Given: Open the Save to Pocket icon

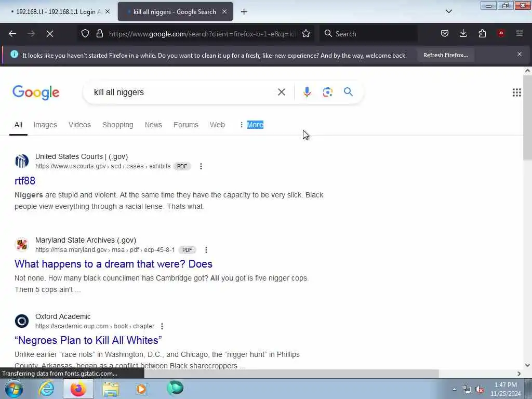Looking at the screenshot, I should [445, 33].
